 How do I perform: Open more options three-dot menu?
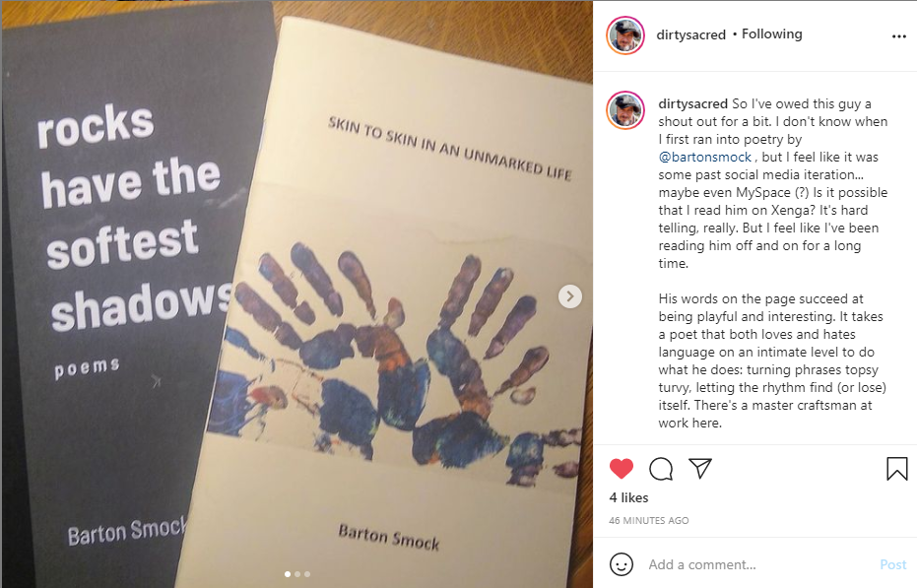pos(899,36)
